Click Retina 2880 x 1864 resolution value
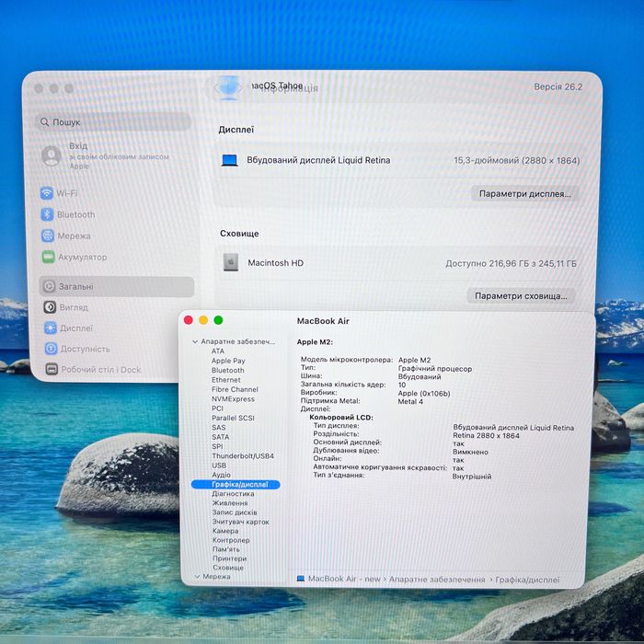The image size is (644, 644). tap(486, 436)
